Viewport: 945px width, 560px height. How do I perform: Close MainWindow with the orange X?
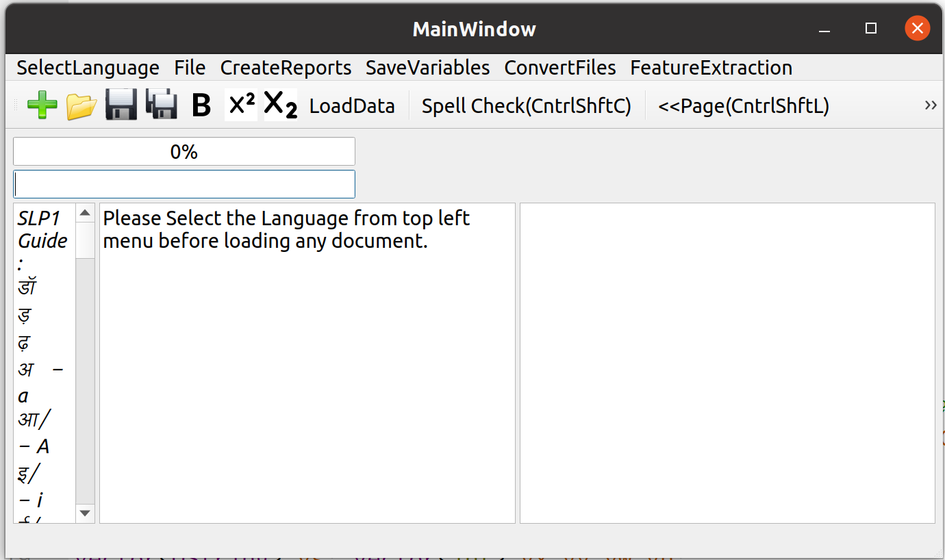[x=917, y=29]
